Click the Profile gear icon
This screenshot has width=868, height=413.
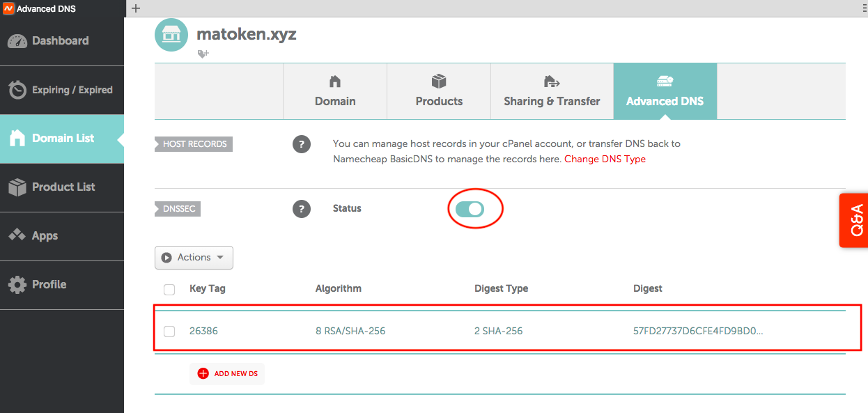17,284
